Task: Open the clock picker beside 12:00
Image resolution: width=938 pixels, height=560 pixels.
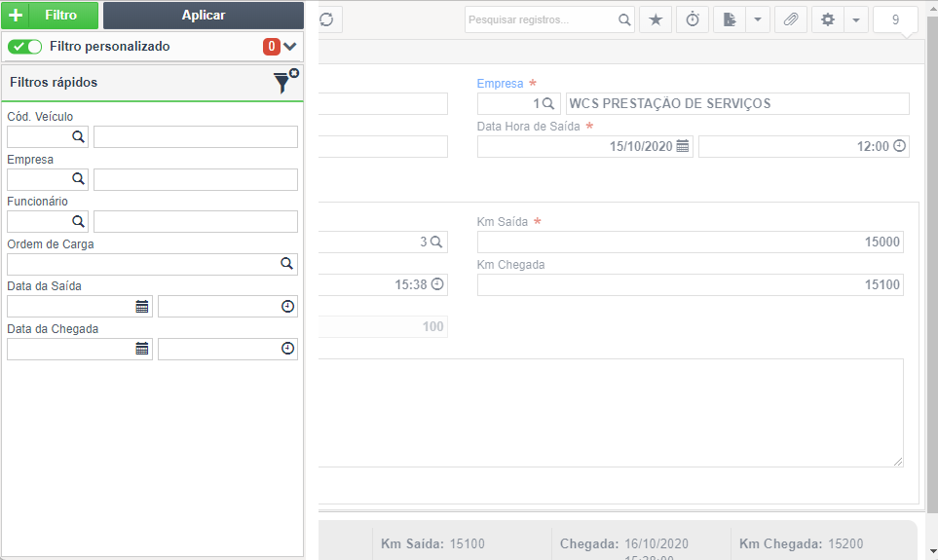Action: [x=900, y=146]
